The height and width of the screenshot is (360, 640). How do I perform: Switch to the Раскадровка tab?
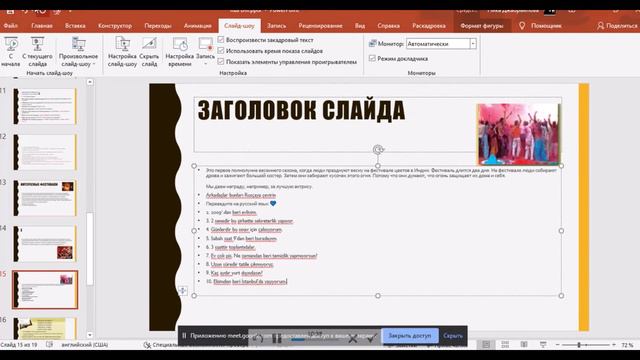point(429,26)
